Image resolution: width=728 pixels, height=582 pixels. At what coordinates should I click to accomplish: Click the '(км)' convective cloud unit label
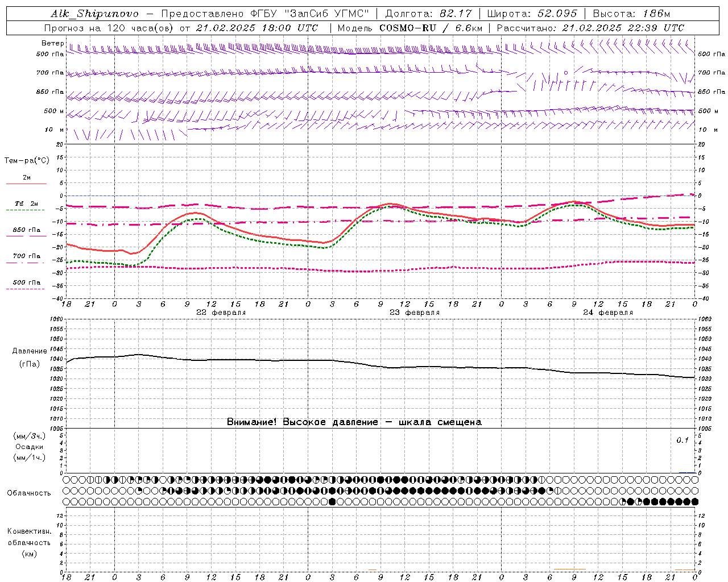tap(29, 553)
